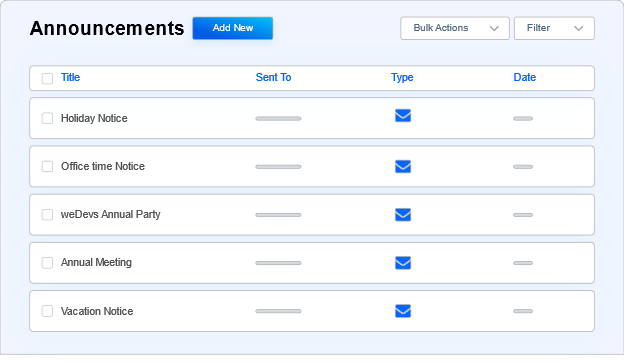Click the Add New button
The height and width of the screenshot is (362, 624).
[x=233, y=28]
